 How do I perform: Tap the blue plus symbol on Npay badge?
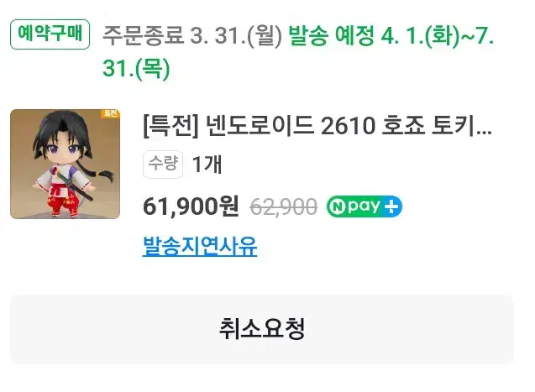391,206
